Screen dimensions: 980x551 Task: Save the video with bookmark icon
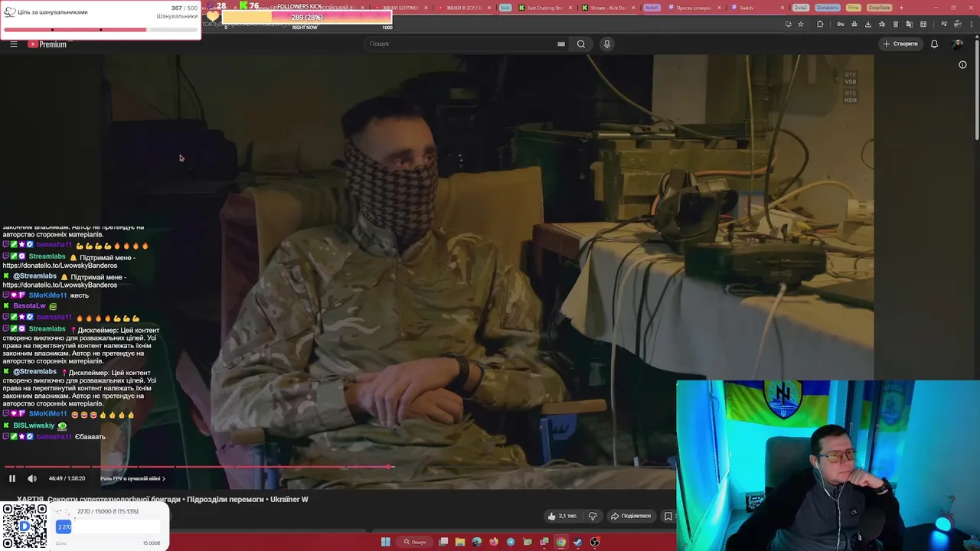(668, 516)
